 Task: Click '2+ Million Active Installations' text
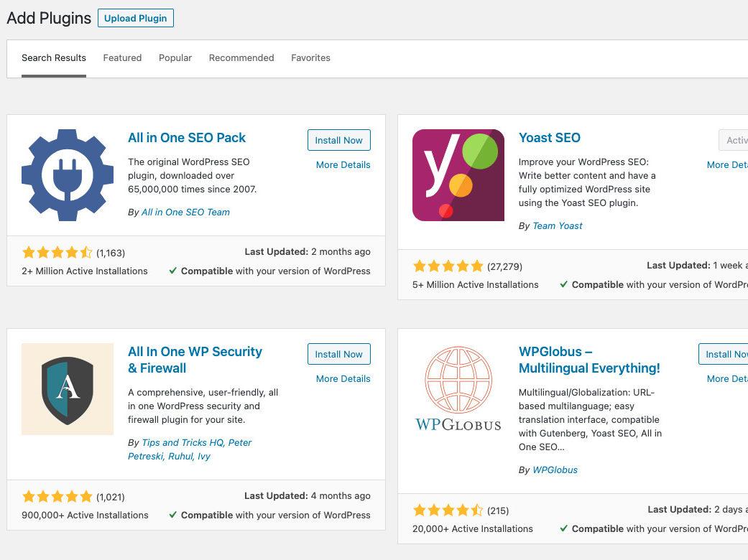(x=85, y=271)
